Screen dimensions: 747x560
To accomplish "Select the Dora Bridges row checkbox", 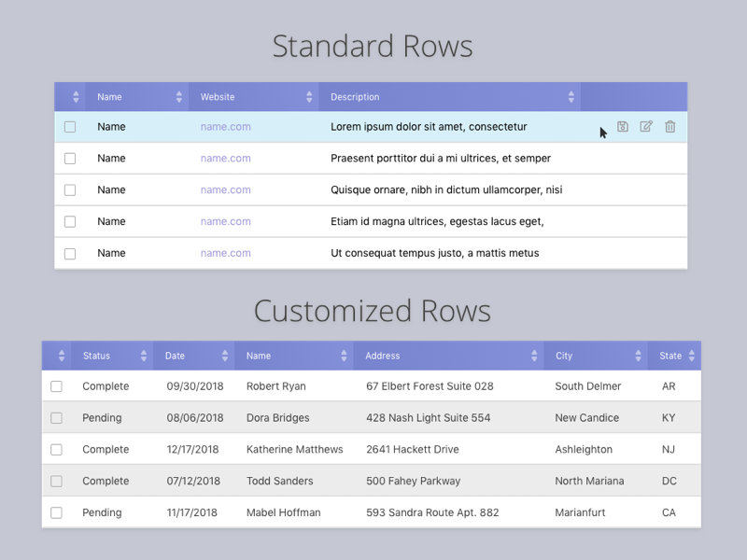I will tap(56, 417).
